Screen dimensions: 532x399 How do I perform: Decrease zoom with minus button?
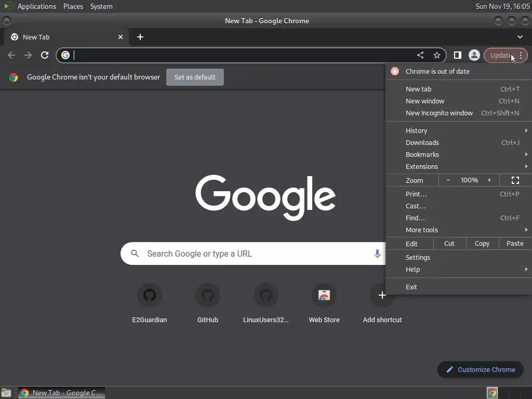tap(448, 180)
